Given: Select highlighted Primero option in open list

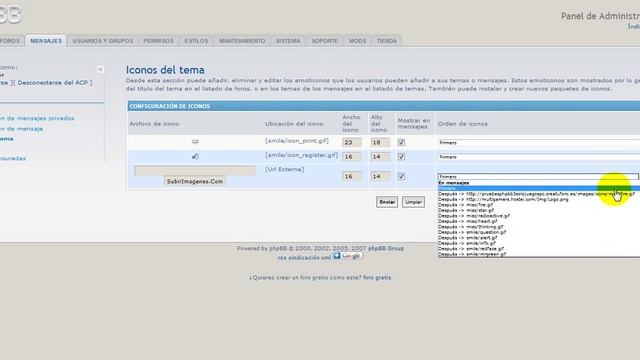Looking at the screenshot, I should (x=539, y=189).
